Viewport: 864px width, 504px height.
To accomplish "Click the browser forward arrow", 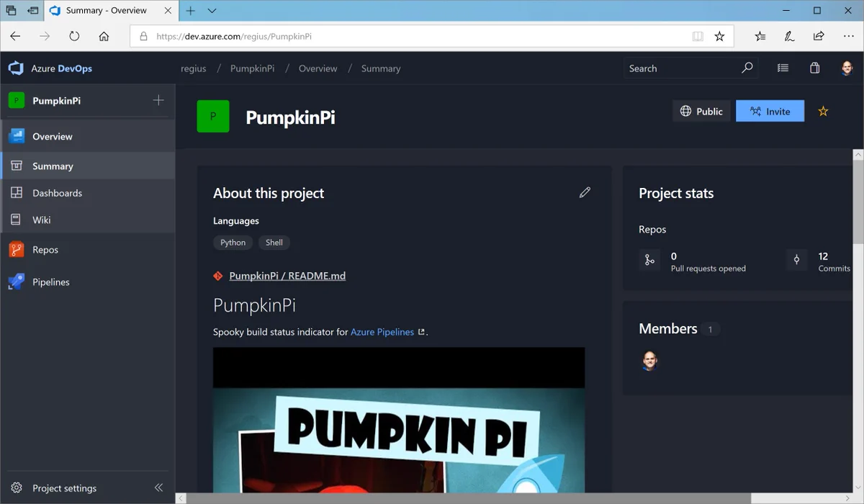I will tap(45, 36).
